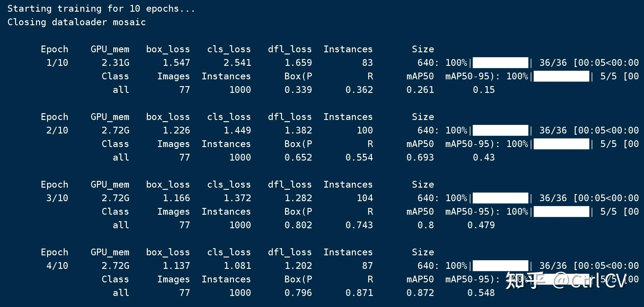Click epoch 2 mAP50 value 0.693

tap(420, 157)
